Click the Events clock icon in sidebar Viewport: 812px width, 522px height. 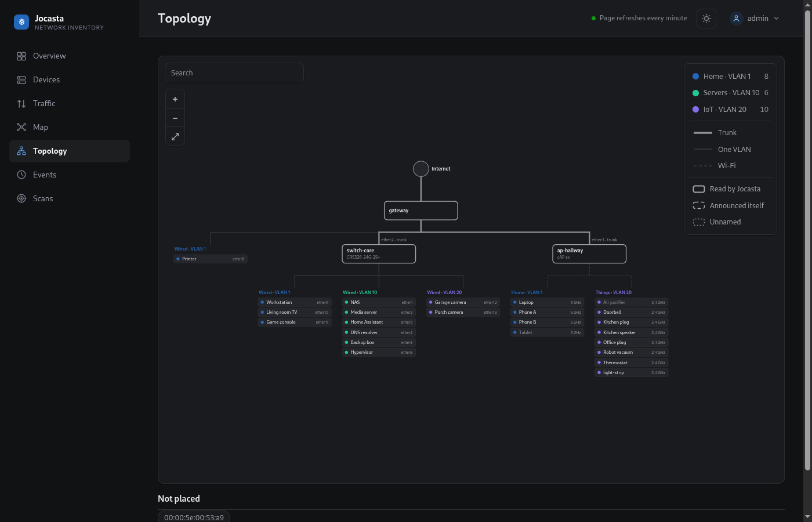(x=21, y=175)
